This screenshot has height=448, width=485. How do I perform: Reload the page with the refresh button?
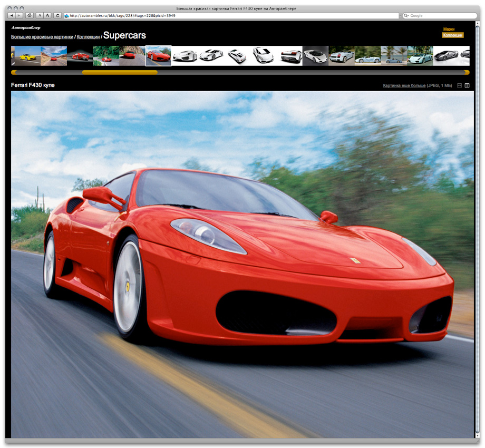coord(57,15)
